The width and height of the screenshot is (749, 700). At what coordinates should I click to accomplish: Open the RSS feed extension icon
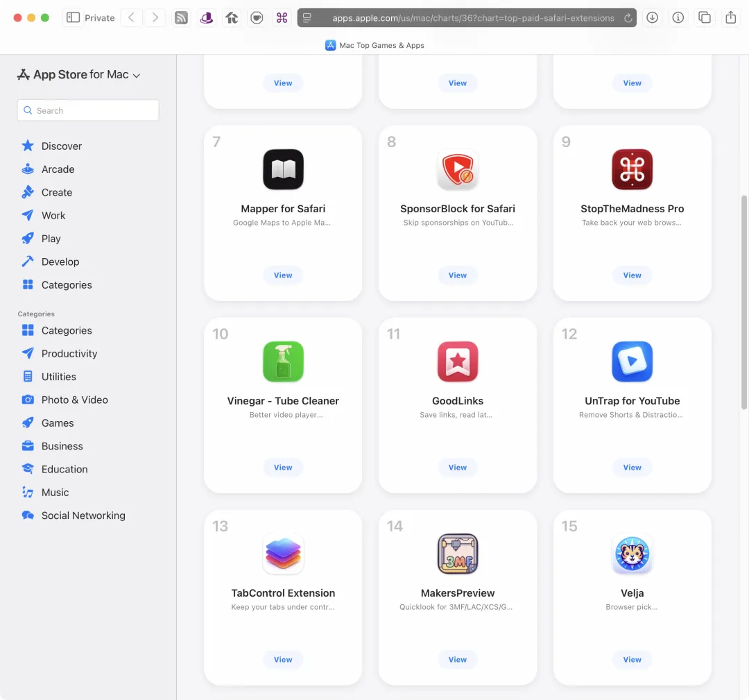pyautogui.click(x=181, y=18)
